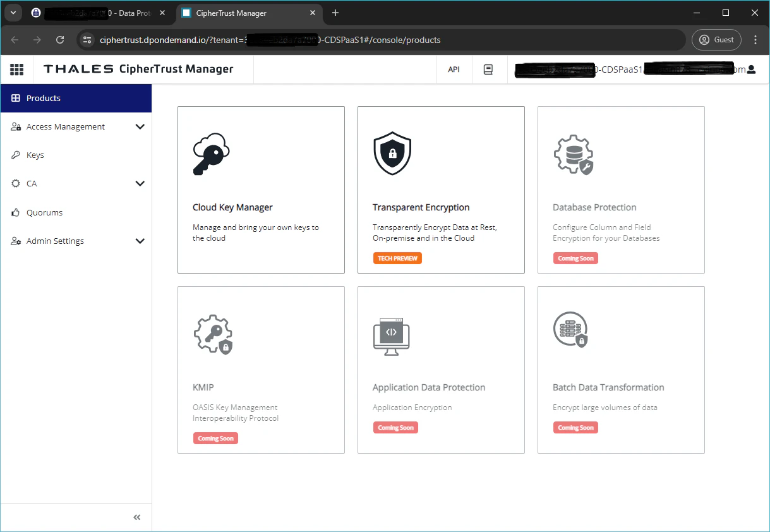770x532 pixels.
Task: Click the Batch Data Transformation card title
Action: point(608,387)
